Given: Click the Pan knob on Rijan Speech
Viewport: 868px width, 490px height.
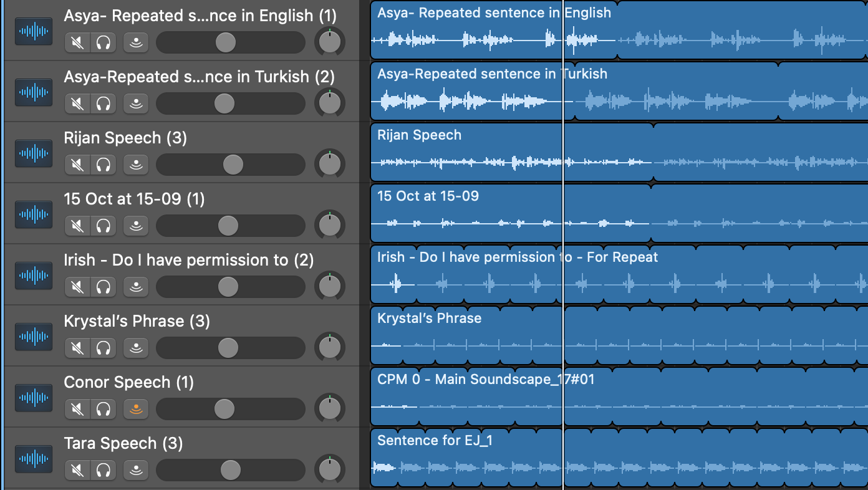Looking at the screenshot, I should pos(329,165).
